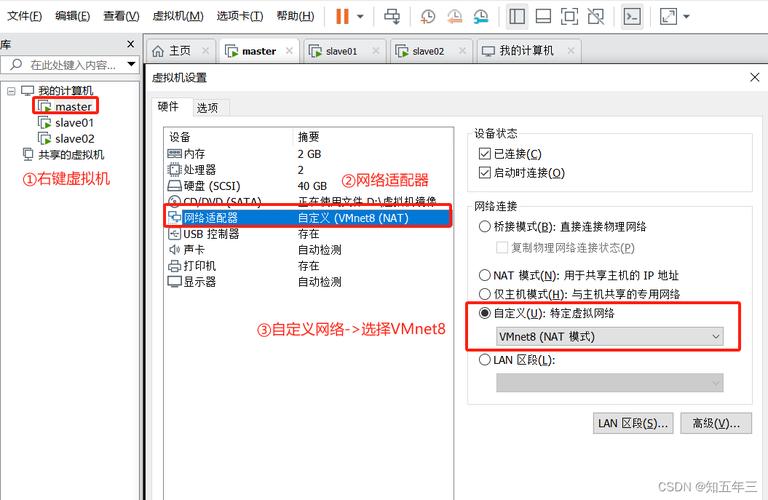Choose 仅主机模式(H) radio button

[484, 294]
